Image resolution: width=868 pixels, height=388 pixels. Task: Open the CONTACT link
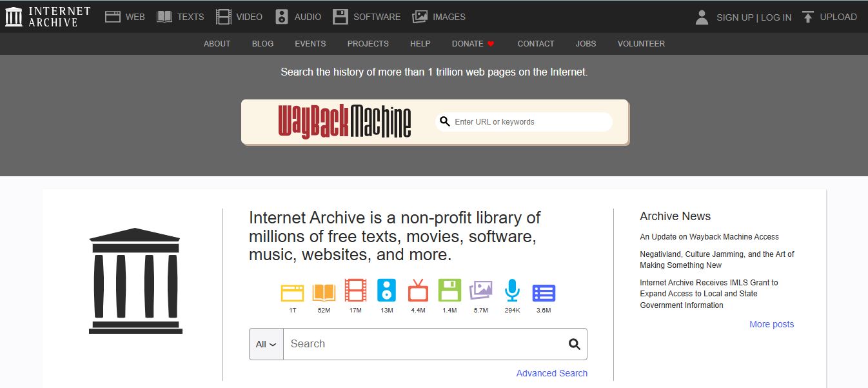click(536, 44)
